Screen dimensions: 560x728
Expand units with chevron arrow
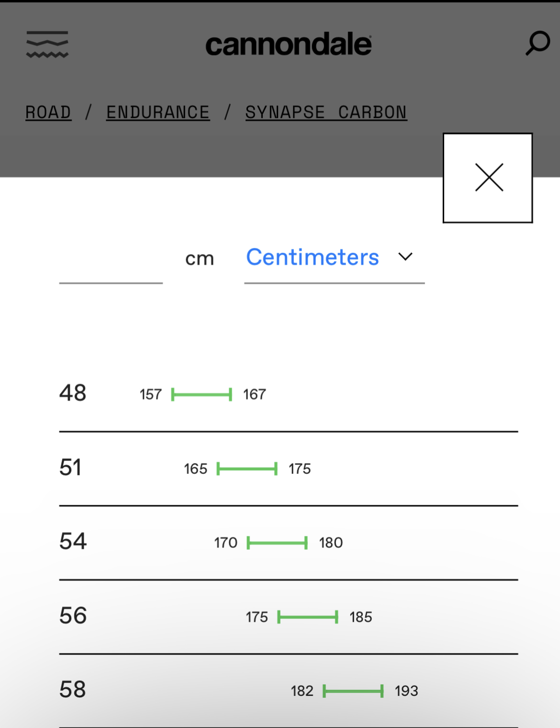click(405, 258)
